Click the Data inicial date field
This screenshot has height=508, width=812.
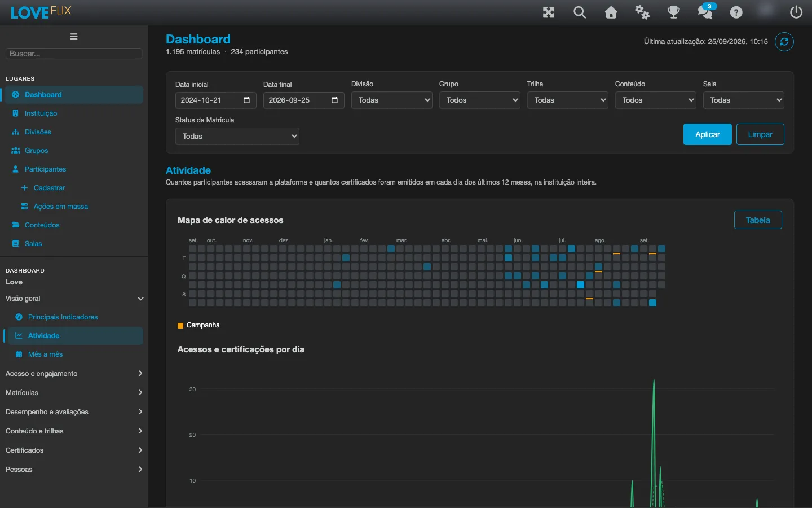tap(216, 100)
